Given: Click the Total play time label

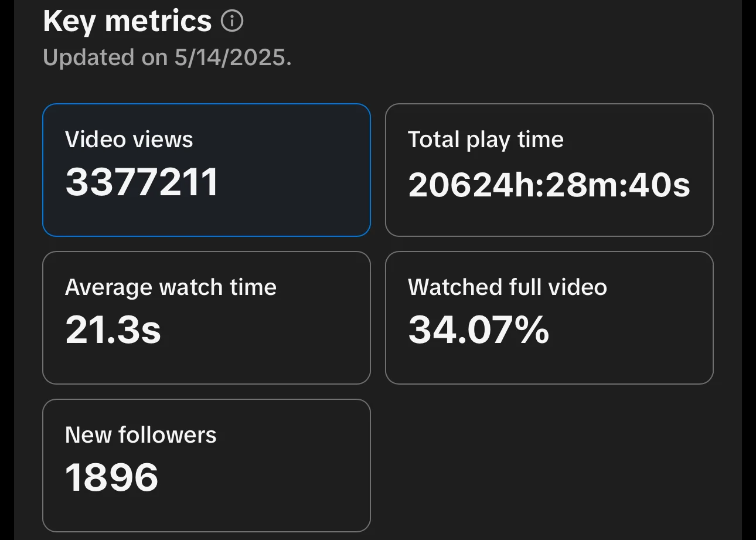Looking at the screenshot, I should click(x=485, y=140).
